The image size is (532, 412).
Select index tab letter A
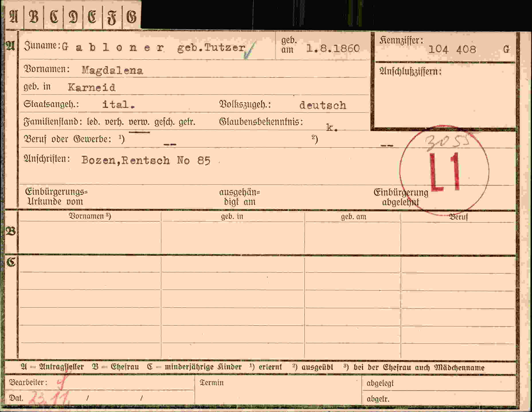(14, 17)
